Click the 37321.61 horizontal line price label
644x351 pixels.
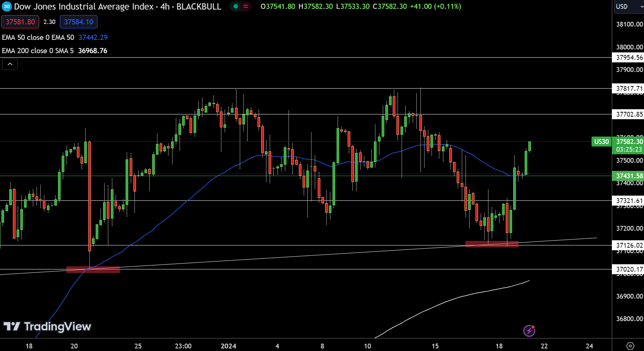[628, 201]
